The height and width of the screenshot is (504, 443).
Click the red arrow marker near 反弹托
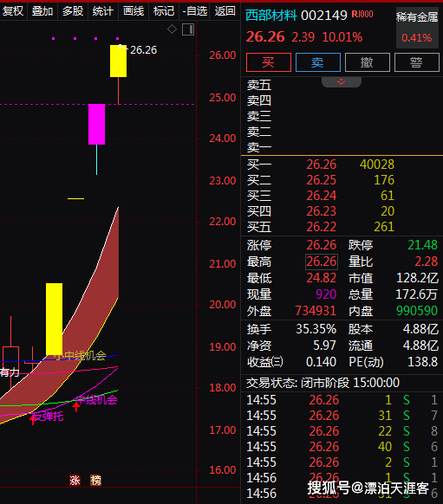pos(33,419)
